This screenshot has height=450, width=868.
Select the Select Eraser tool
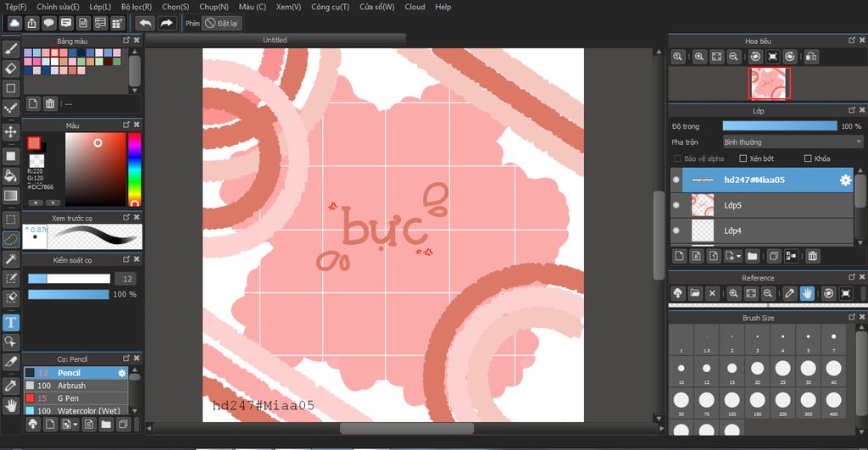[x=10, y=298]
